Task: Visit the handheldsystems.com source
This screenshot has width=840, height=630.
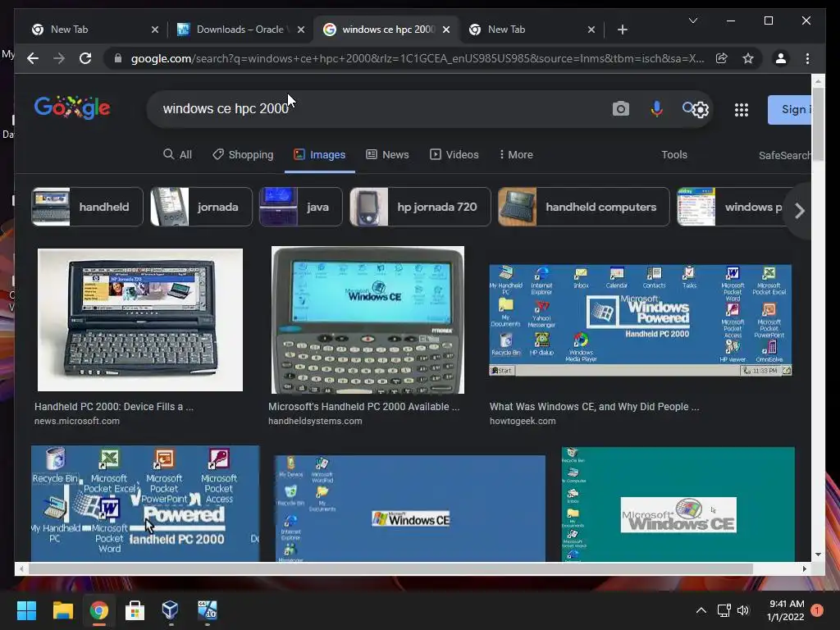Action: click(x=315, y=421)
